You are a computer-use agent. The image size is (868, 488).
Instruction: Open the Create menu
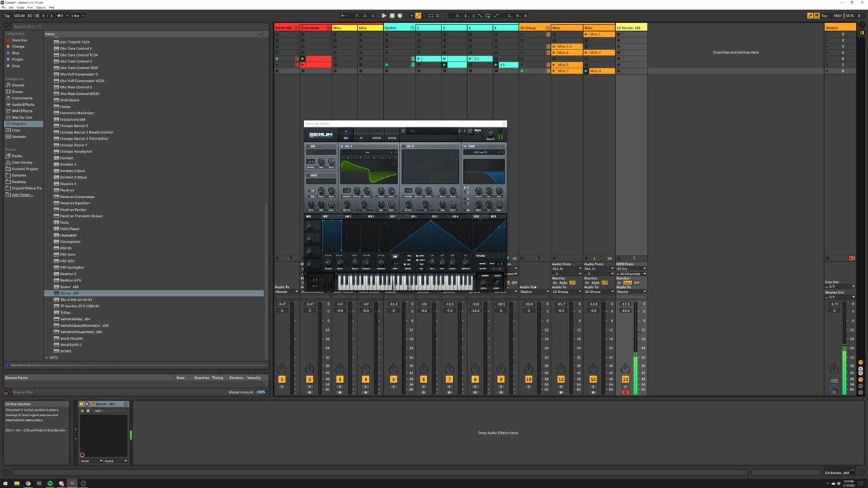coord(20,7)
